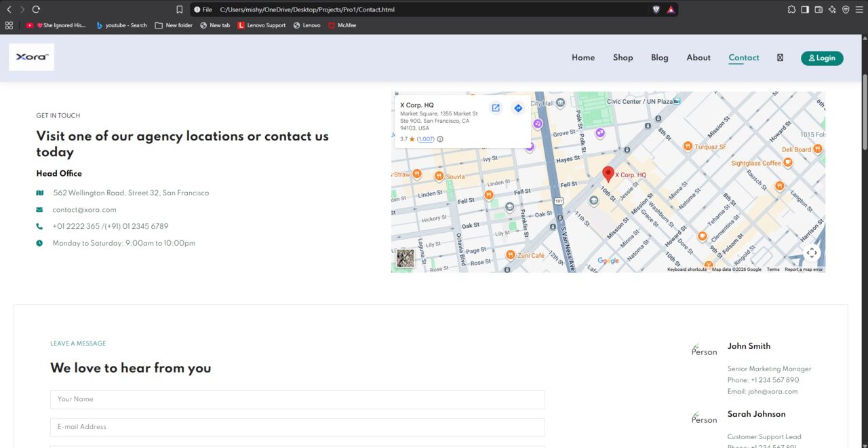The height and width of the screenshot is (448, 868).
Task: Navigate to the Shop menu item
Action: 623,58
